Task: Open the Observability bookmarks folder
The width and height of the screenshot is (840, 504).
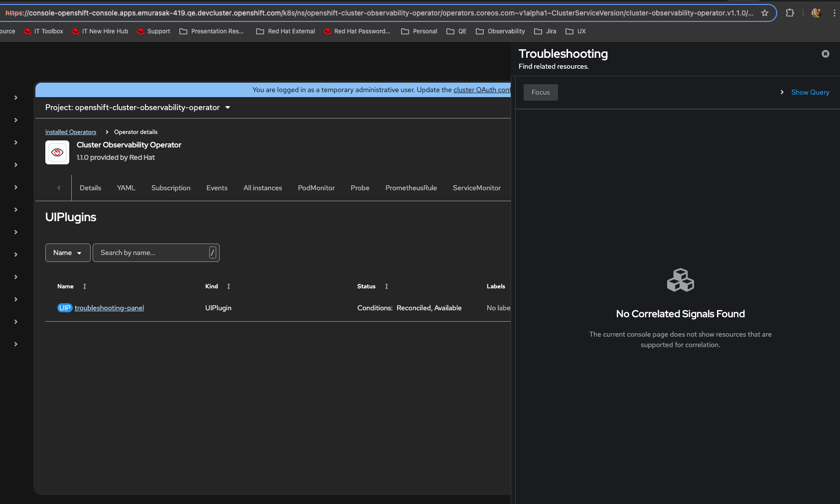Action: (500, 31)
